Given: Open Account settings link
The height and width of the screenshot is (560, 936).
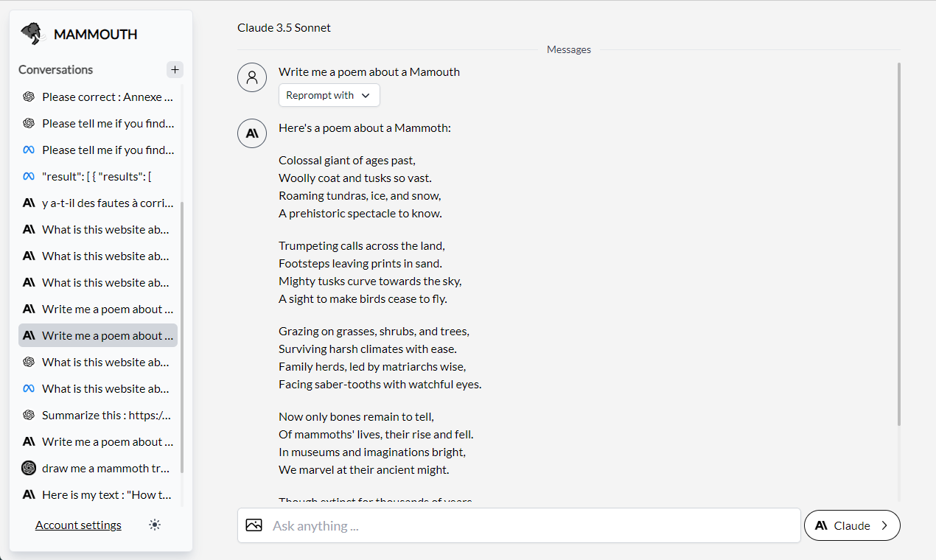Looking at the screenshot, I should pos(78,525).
